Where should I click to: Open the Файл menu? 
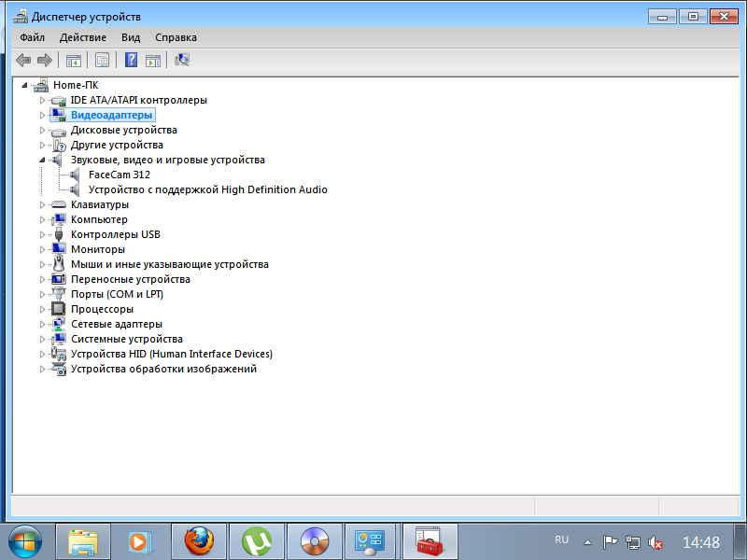click(x=32, y=37)
